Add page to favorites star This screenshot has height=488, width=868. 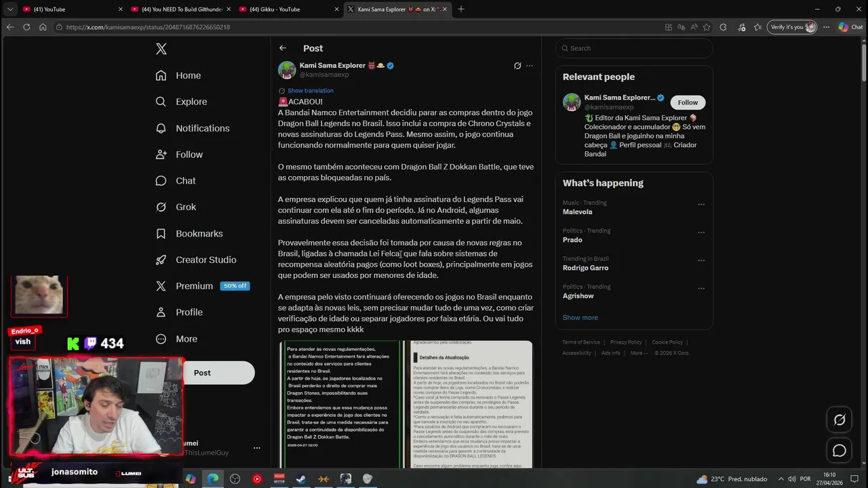[707, 27]
